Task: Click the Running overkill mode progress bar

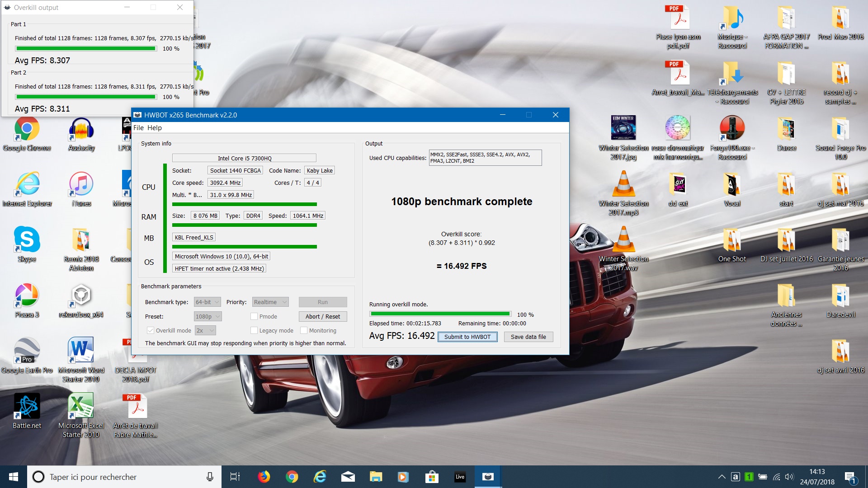Action: (x=440, y=314)
